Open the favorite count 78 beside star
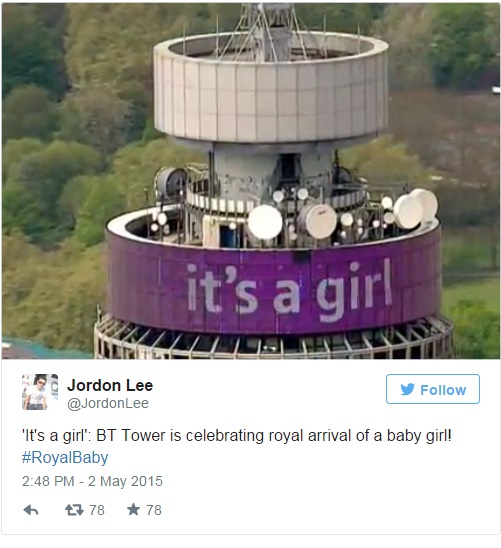This screenshot has width=501, height=548. (x=154, y=510)
